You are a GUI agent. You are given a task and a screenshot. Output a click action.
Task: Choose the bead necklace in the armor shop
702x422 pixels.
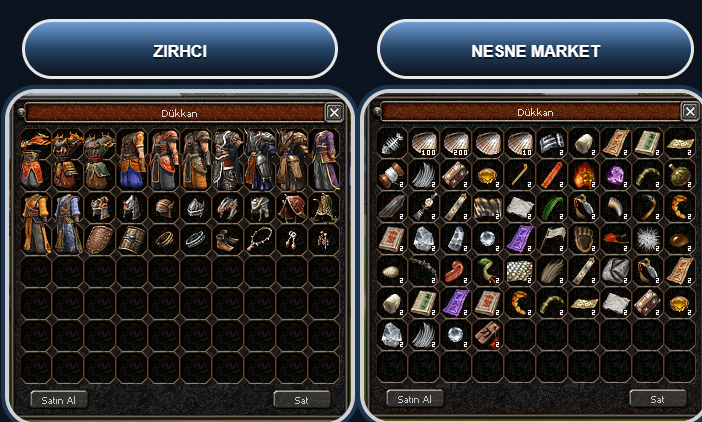click(x=260, y=239)
